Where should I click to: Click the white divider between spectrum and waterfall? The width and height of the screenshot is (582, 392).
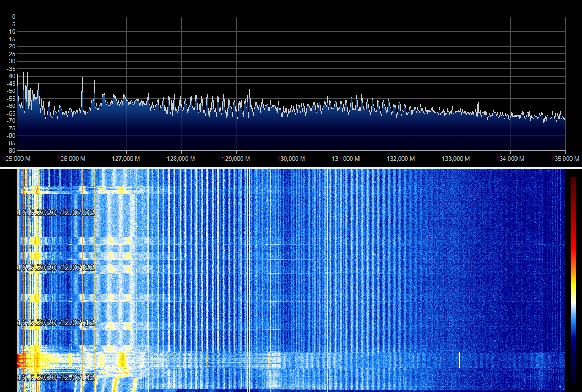291,167
